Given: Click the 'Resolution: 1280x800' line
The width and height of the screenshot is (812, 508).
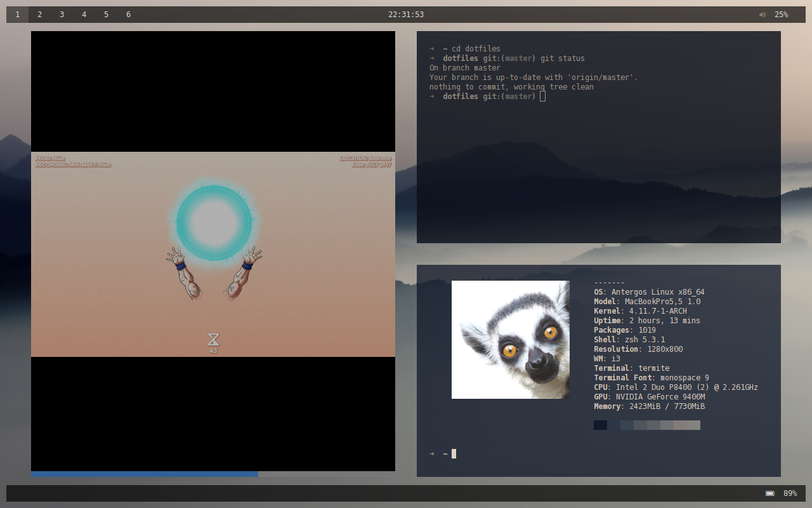Looking at the screenshot, I should click(638, 349).
